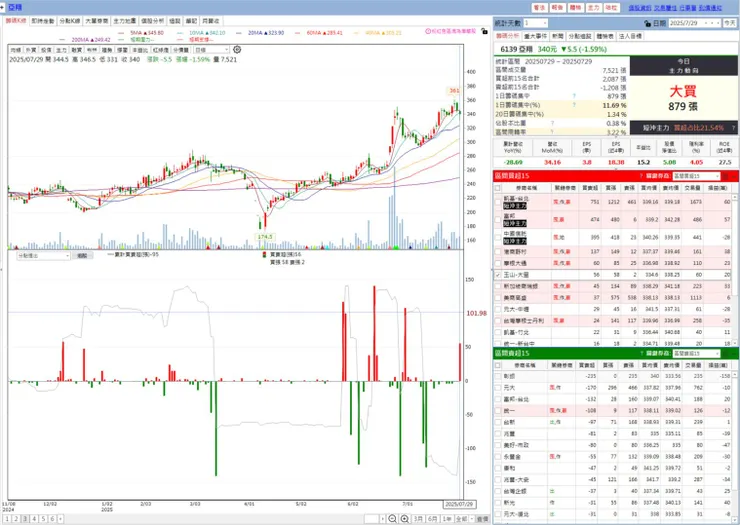Toggle the lock icon above the price chart
Screen dimensions: 740x525
point(484,31)
